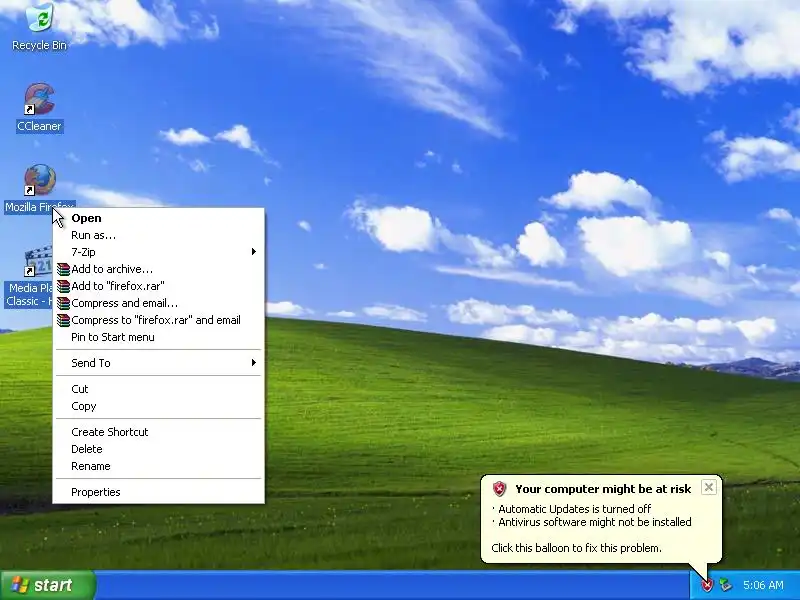Close the security warning balloon

click(709, 487)
